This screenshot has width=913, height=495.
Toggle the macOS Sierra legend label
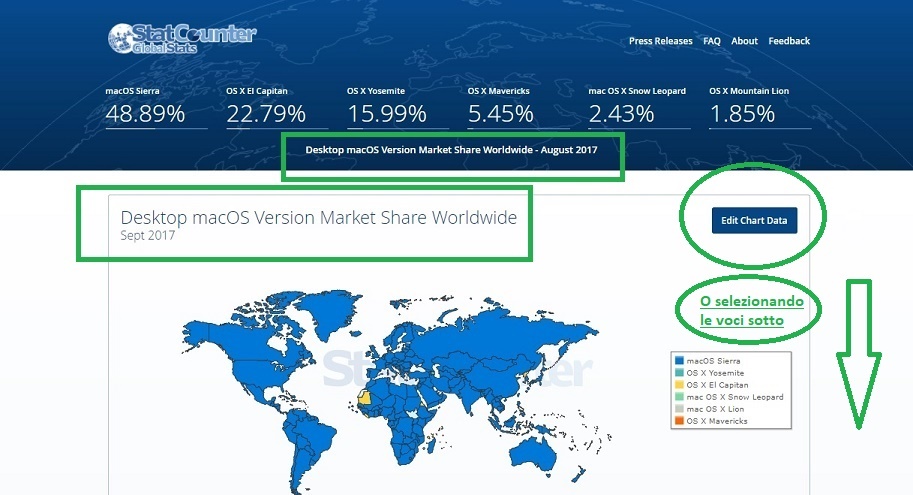coord(713,361)
